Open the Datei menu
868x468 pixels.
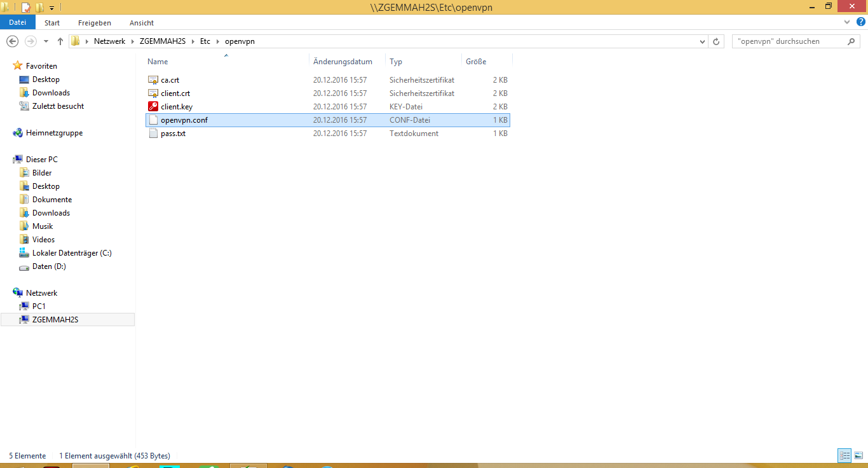click(17, 22)
